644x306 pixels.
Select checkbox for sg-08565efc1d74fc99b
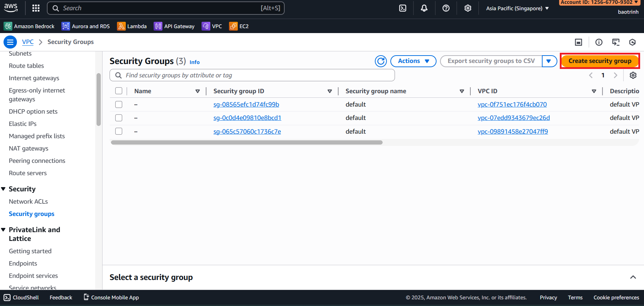point(119,104)
